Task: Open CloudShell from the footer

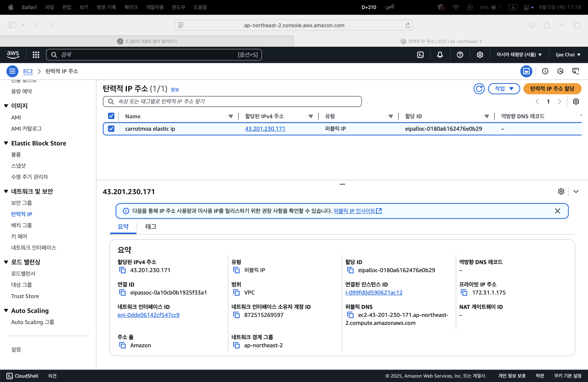Action: [22, 376]
